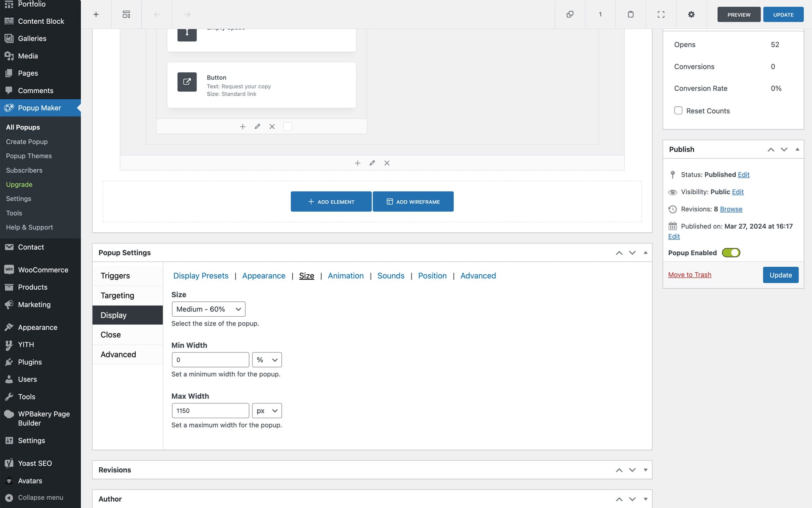Delete the row with X icon

tap(387, 163)
